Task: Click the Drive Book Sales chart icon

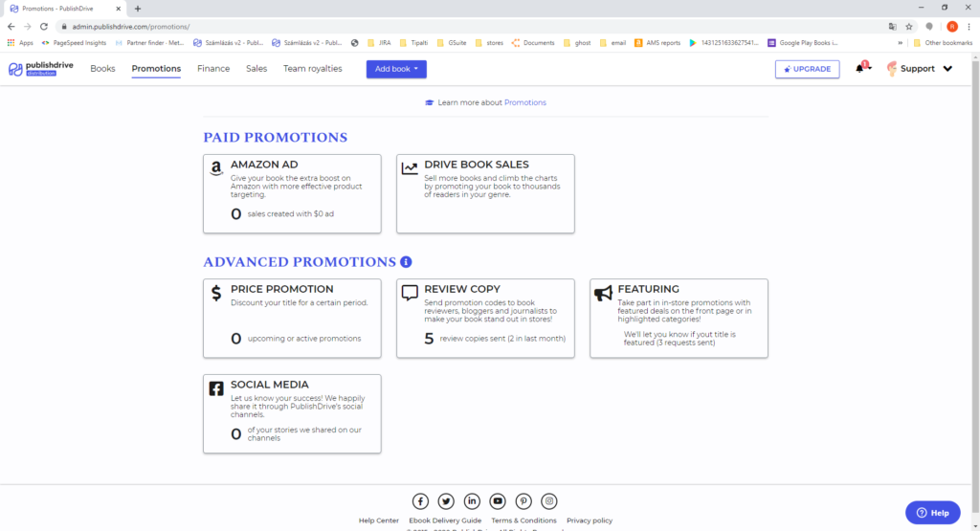Action: pos(410,168)
